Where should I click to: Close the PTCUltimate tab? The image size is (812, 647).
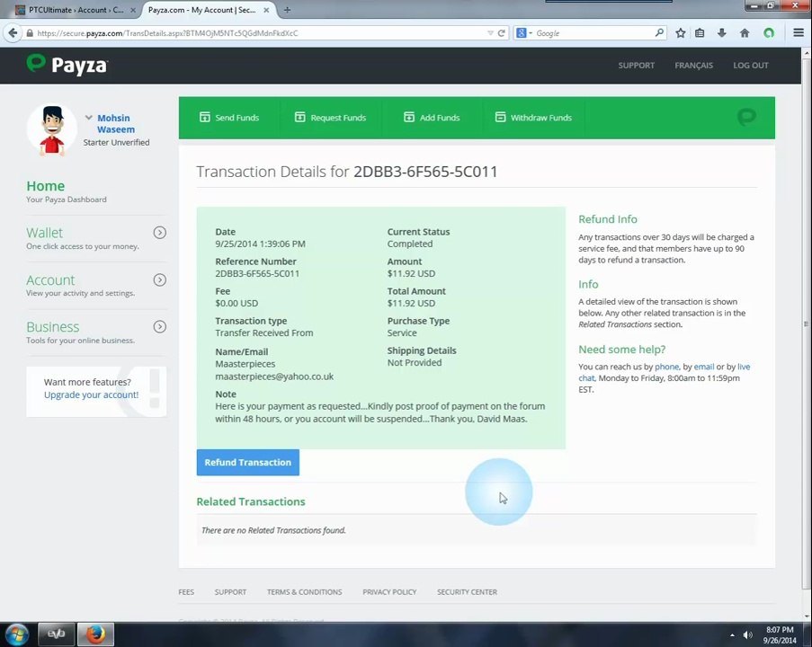coord(133,10)
